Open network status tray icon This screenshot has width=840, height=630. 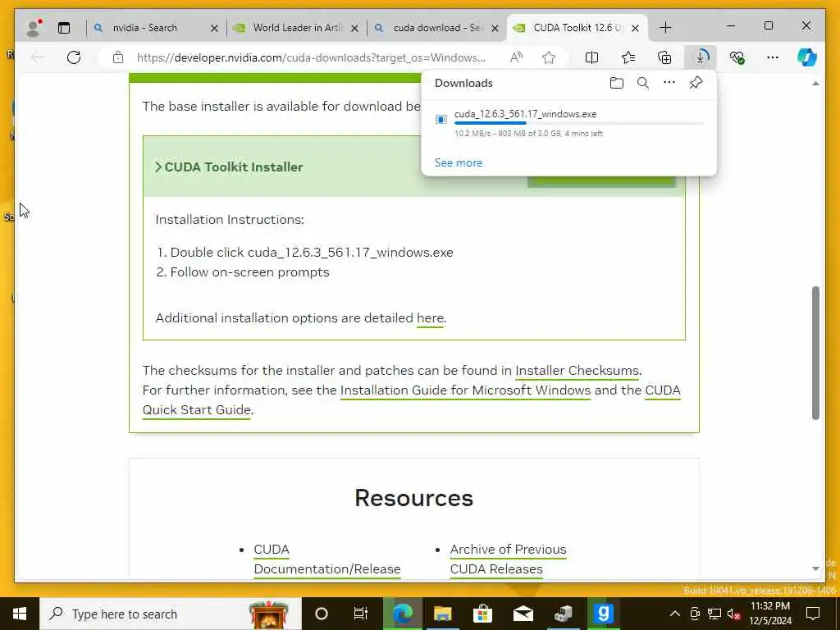tap(714, 614)
